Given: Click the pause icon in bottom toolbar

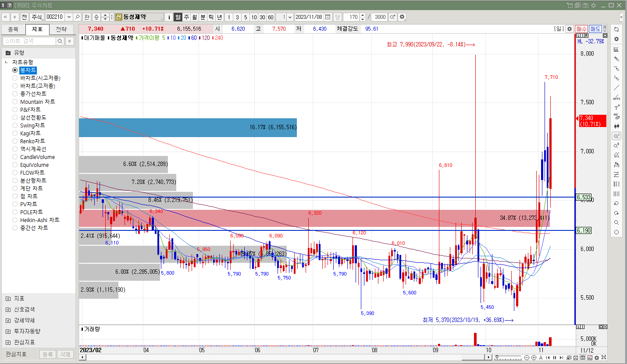Looking at the screenshot, I should [555, 357].
